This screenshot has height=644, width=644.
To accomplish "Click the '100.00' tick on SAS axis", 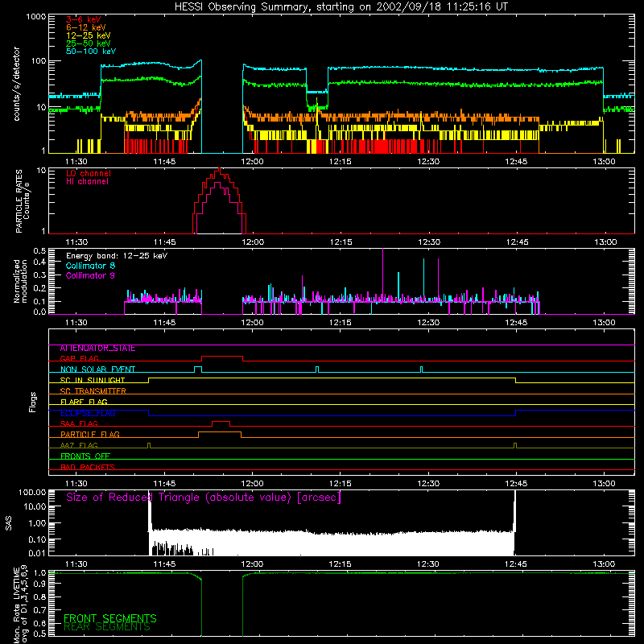I will [x=32, y=493].
